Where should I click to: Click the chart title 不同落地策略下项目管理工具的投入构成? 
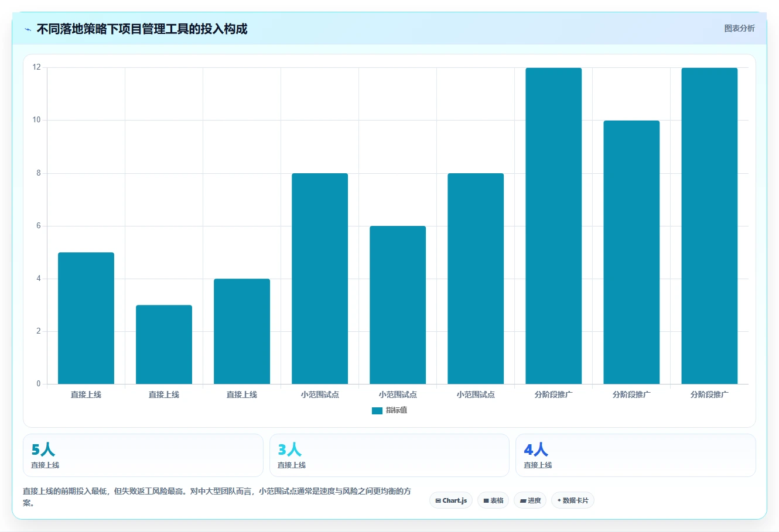[142, 29]
